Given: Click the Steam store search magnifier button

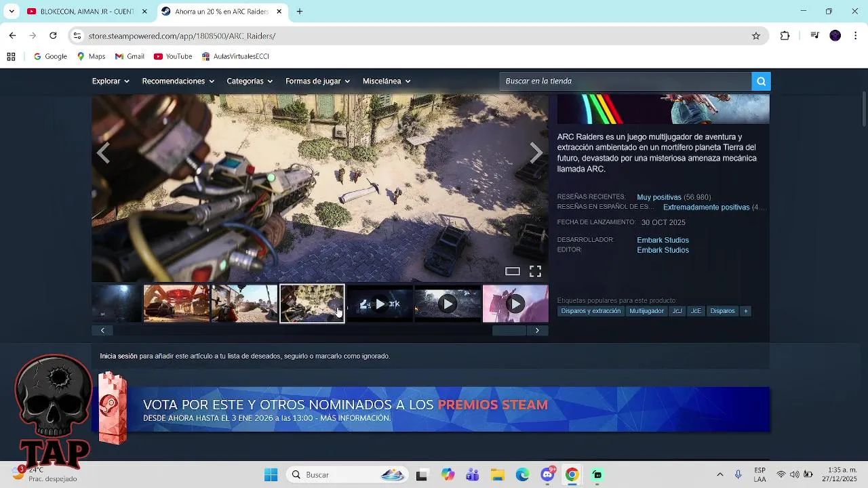Looking at the screenshot, I should click(761, 81).
